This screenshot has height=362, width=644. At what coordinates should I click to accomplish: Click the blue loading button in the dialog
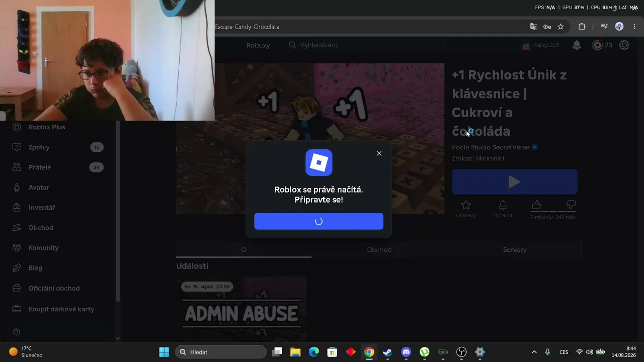(318, 221)
